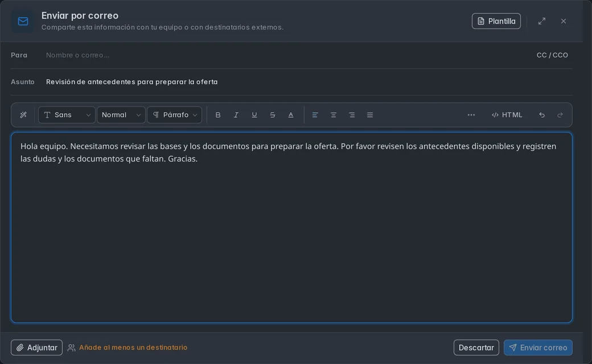Click the 'Enviar por correo' dialog title
This screenshot has width=592, height=364.
click(x=80, y=15)
